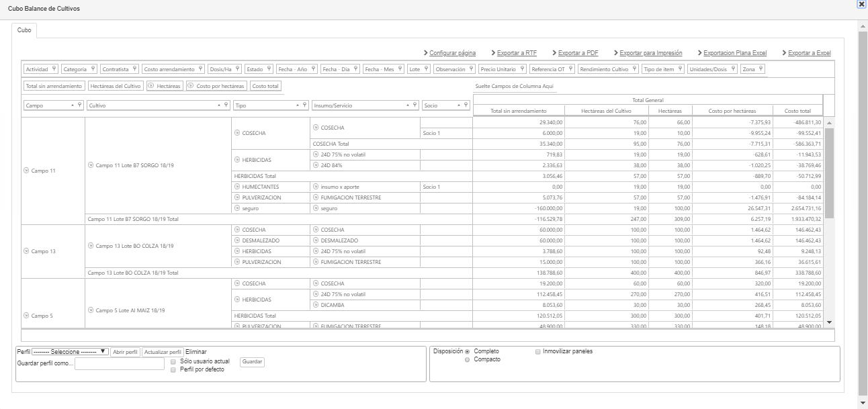
Task: Collapse Campo 13 Lote BO COLZA 18/19
Action: pos(91,246)
